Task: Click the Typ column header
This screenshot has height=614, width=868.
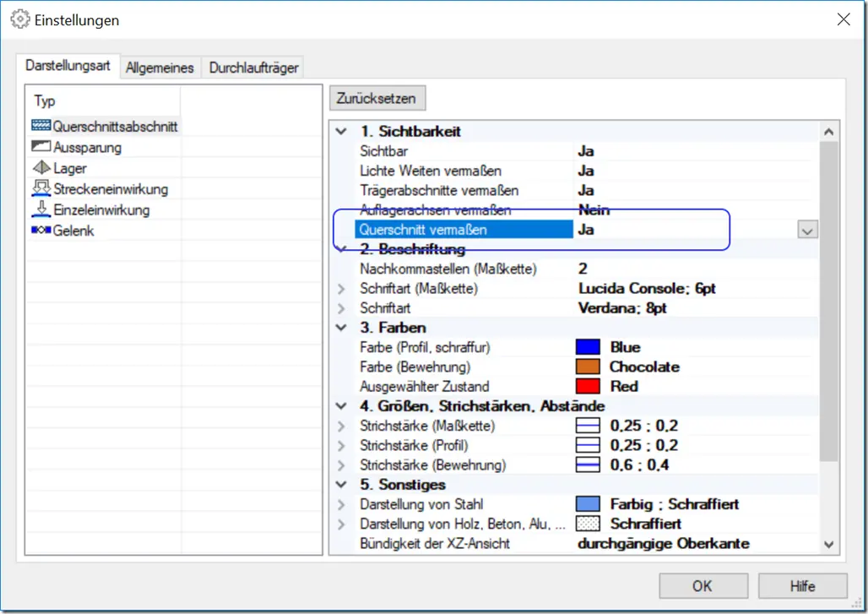Action: click(103, 101)
